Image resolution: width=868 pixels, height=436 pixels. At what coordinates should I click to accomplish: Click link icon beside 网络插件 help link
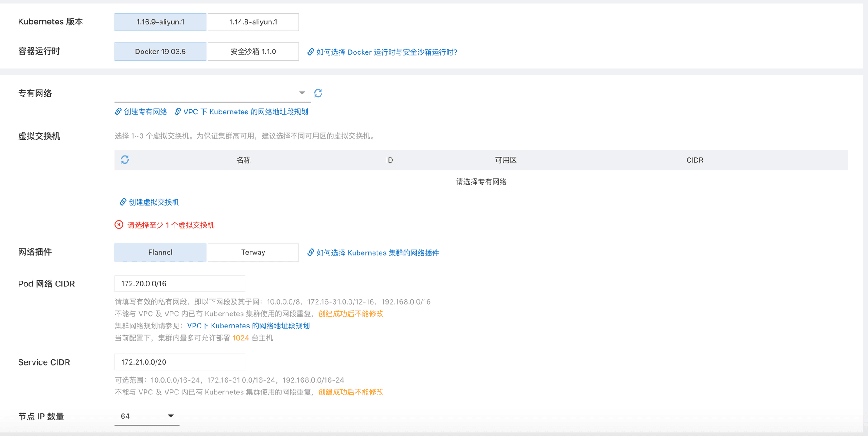pos(311,253)
